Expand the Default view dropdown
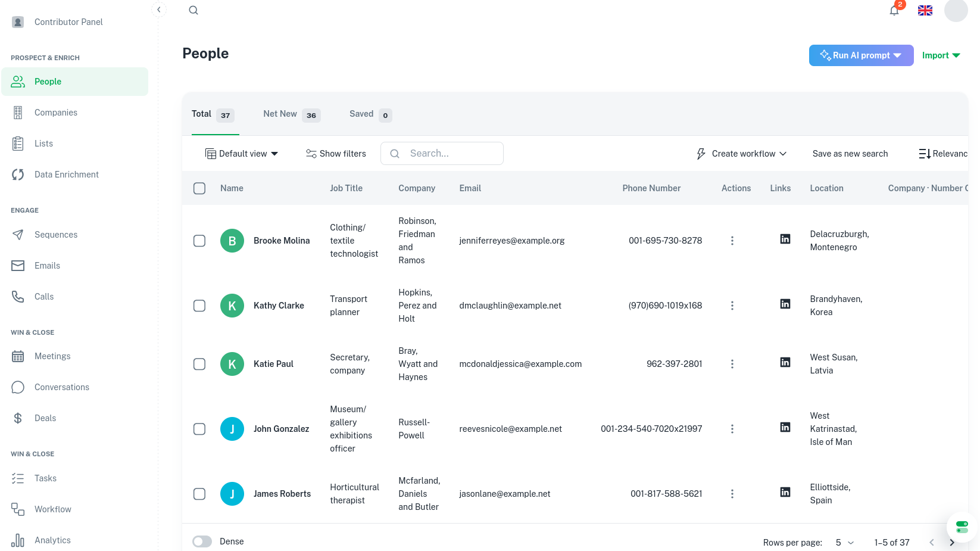The height and width of the screenshot is (551, 980). coord(242,154)
